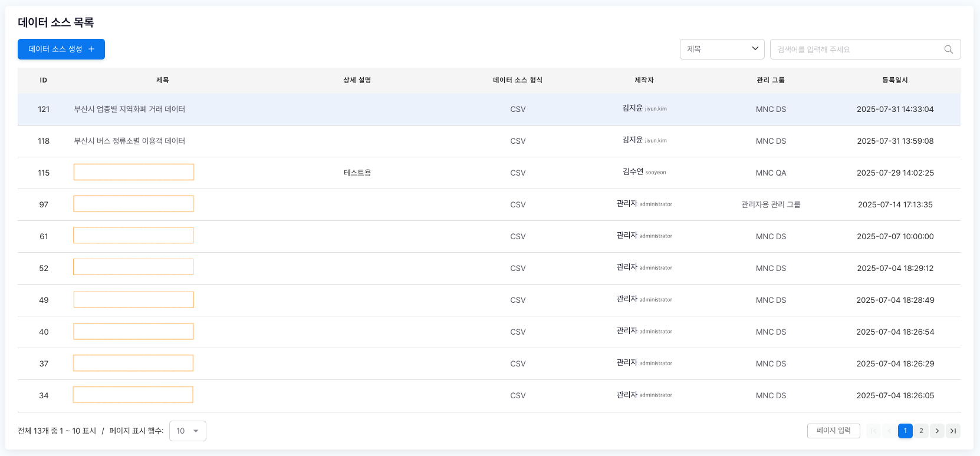Screen dimensions: 980x456
Task: Click the 데이터 소스 형식 column header
Action: pos(517,80)
